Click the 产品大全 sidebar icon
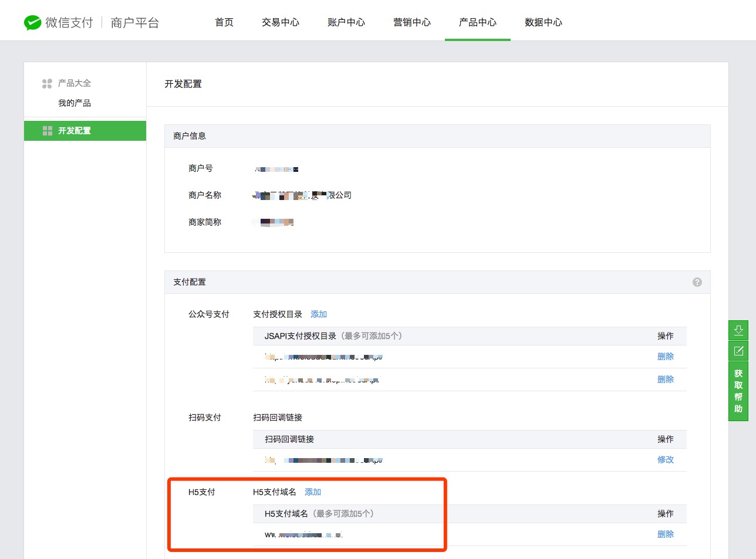The height and width of the screenshot is (559, 756). click(x=47, y=83)
